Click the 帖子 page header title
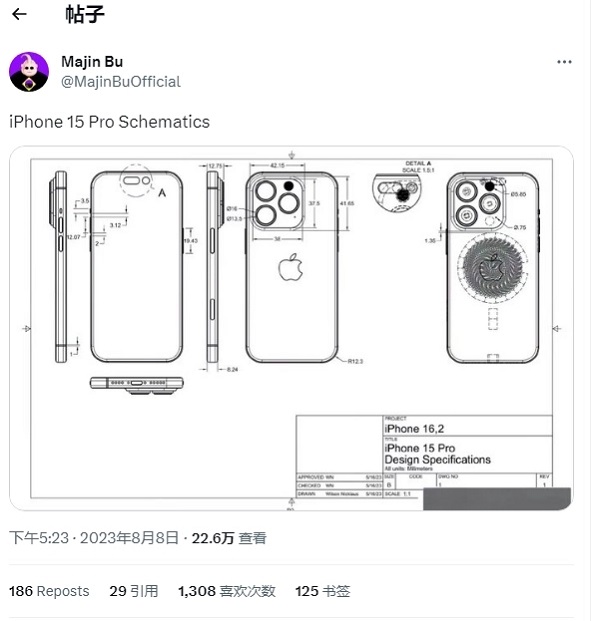The height and width of the screenshot is (621, 600). tap(84, 15)
